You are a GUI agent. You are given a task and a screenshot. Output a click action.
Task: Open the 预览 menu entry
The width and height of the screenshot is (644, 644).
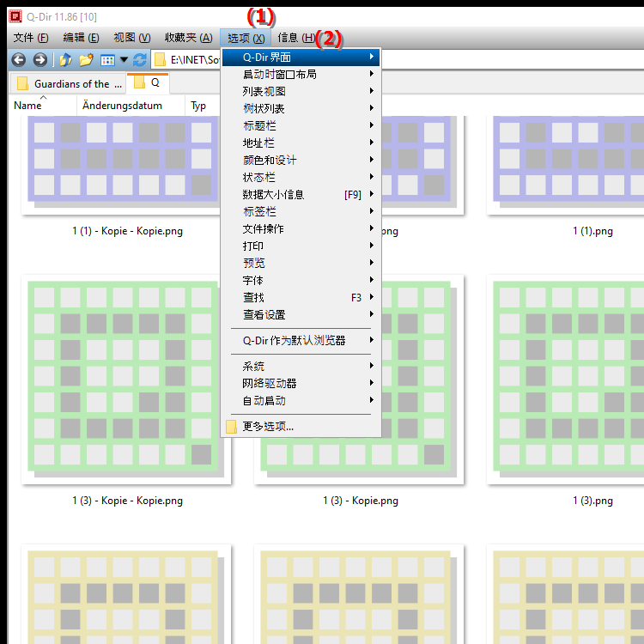point(301,264)
